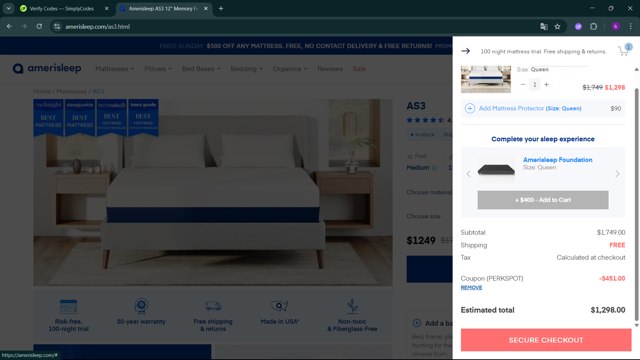Open the Amerisleep Foundation product link
This screenshot has width=640, height=360.
[558, 160]
